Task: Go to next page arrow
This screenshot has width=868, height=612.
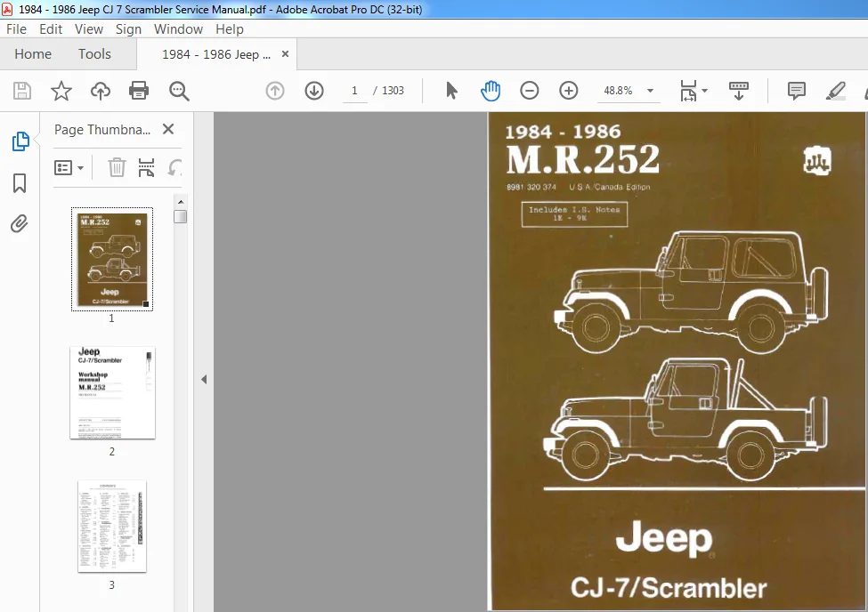Action: [x=314, y=91]
